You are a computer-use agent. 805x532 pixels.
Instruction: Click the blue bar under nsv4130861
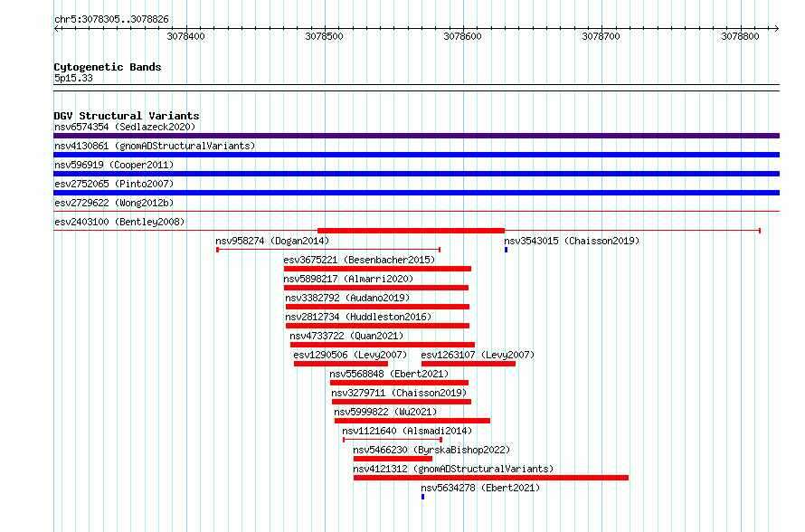point(416,155)
